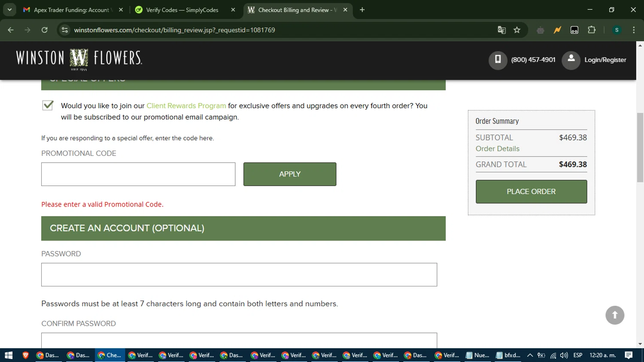Click the Order Summary heading

[x=497, y=121]
